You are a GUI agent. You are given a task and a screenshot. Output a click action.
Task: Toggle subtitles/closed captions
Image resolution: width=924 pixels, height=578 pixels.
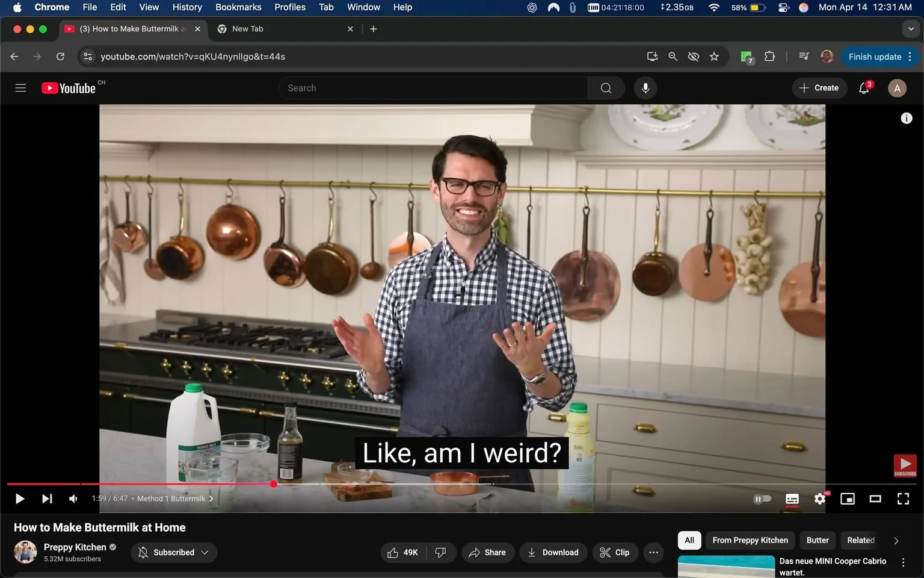(x=792, y=499)
